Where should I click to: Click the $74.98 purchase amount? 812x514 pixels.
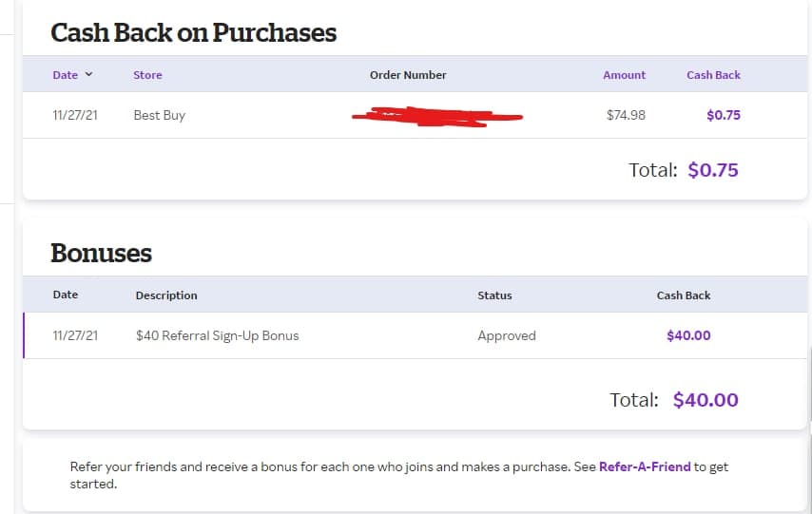[x=626, y=115]
